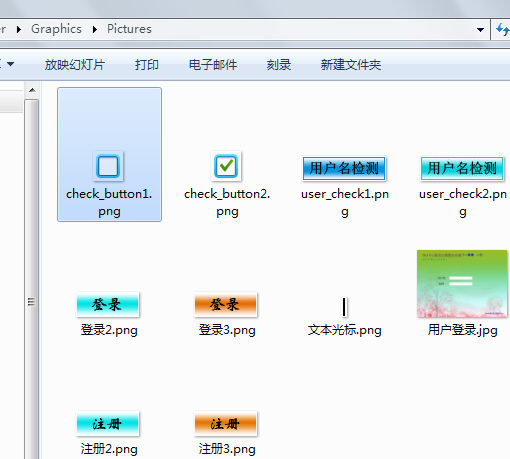Select the 文本光标.png cursor image
Screen dimensions: 510x459
[x=344, y=307]
